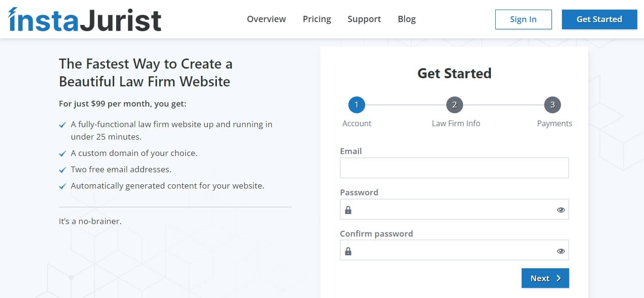Toggle Password visibility eye icon

coord(561,210)
